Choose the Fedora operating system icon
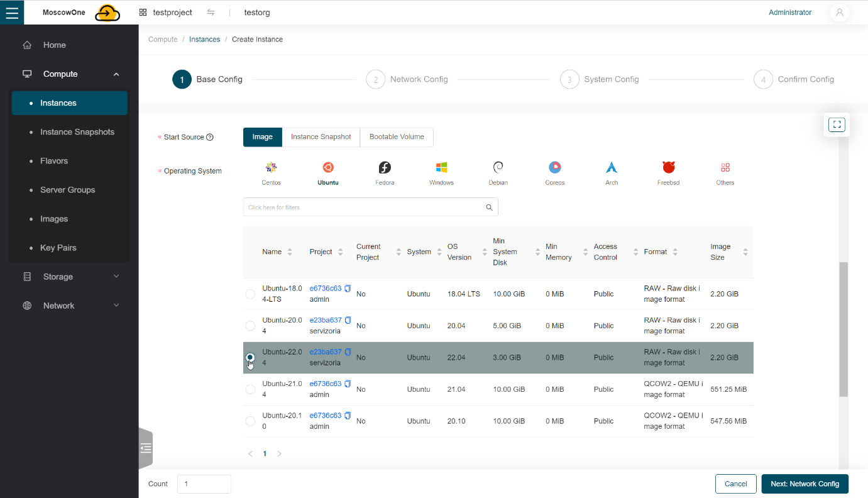The width and height of the screenshot is (868, 498). pos(385,168)
